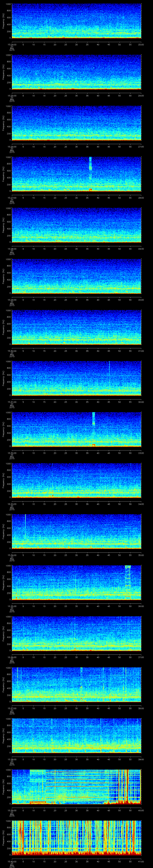
Task: Click the 15:31:00 start time label
Action: tap(12, 402)
